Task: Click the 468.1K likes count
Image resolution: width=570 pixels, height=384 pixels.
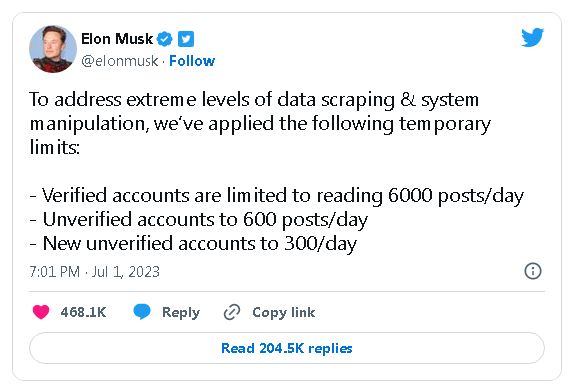Action: click(x=83, y=312)
